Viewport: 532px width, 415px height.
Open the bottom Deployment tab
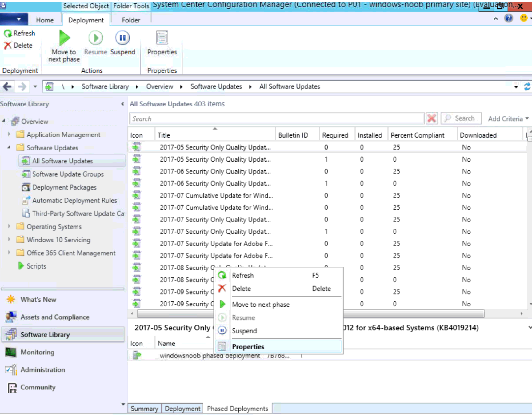click(182, 409)
